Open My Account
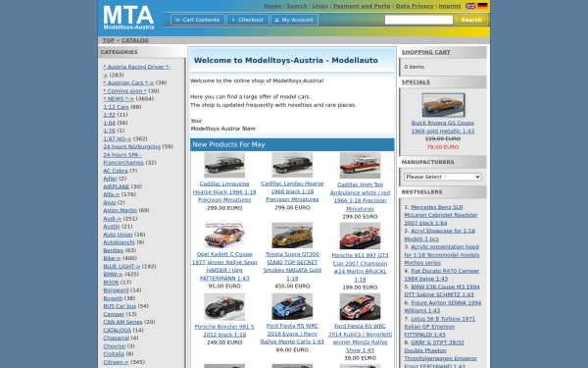 tap(294, 20)
